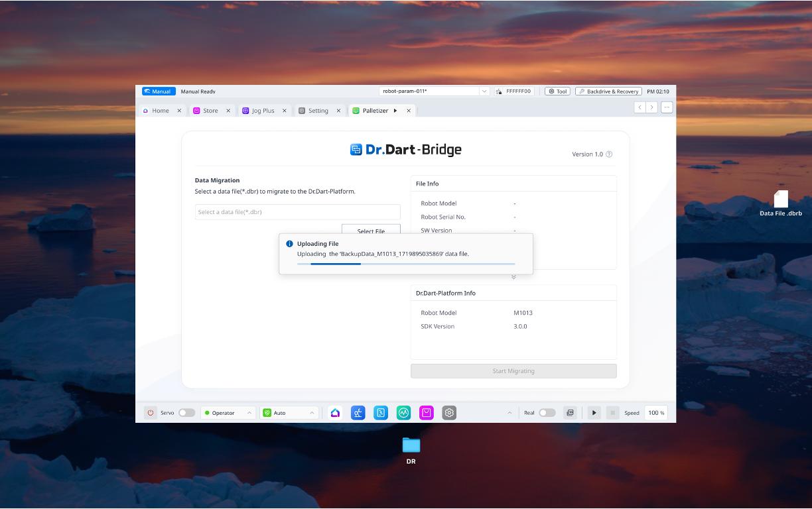The image size is (812, 509).
Task: Open the Auto mode dropdown
Action: (x=289, y=413)
